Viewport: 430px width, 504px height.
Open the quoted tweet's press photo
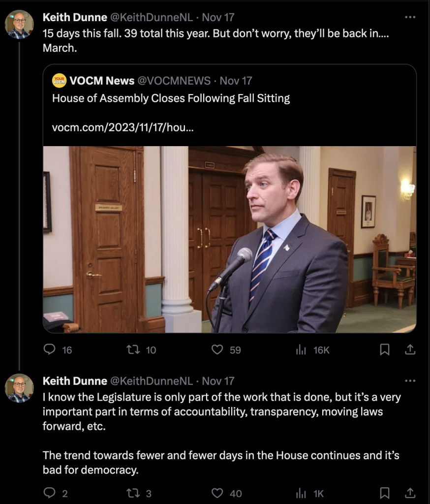click(229, 239)
